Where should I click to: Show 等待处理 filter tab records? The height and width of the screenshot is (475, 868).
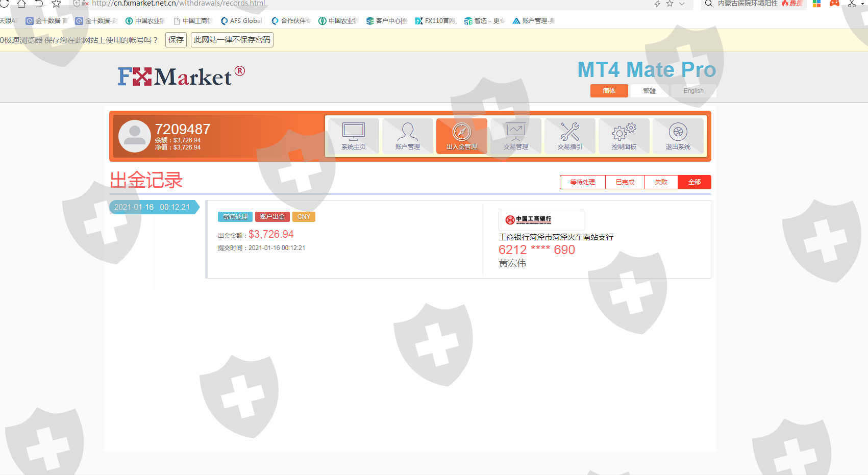tap(583, 182)
